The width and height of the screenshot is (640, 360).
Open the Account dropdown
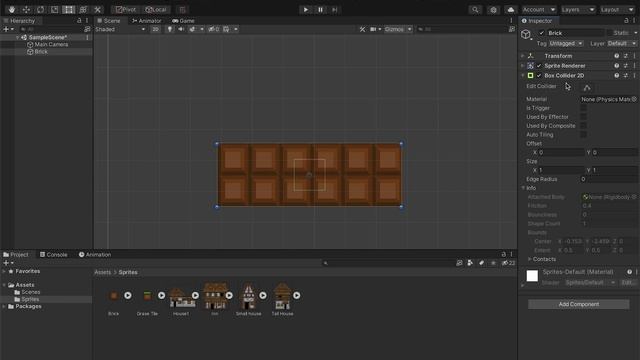pos(539,9)
